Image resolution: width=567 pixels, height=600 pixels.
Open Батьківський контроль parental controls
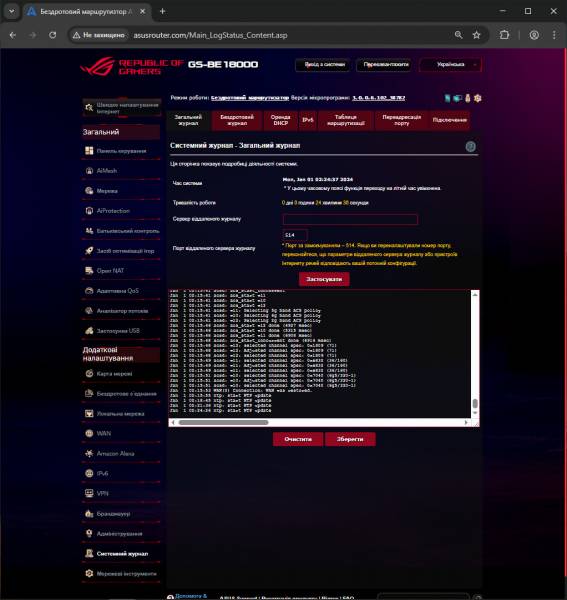click(121, 231)
